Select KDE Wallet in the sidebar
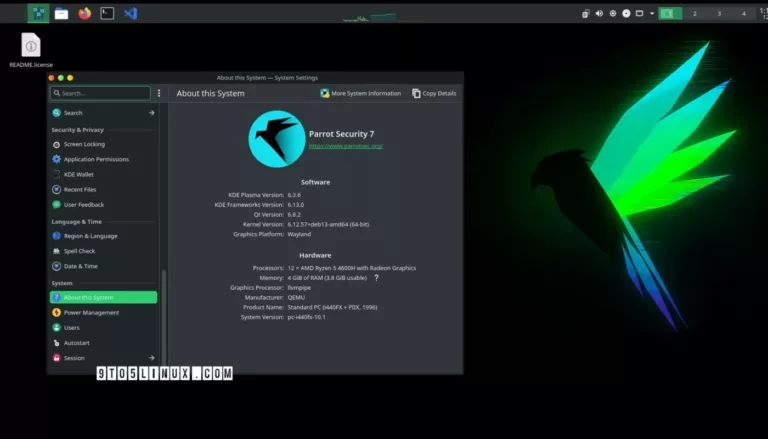Image resolution: width=768 pixels, height=439 pixels. click(78, 174)
